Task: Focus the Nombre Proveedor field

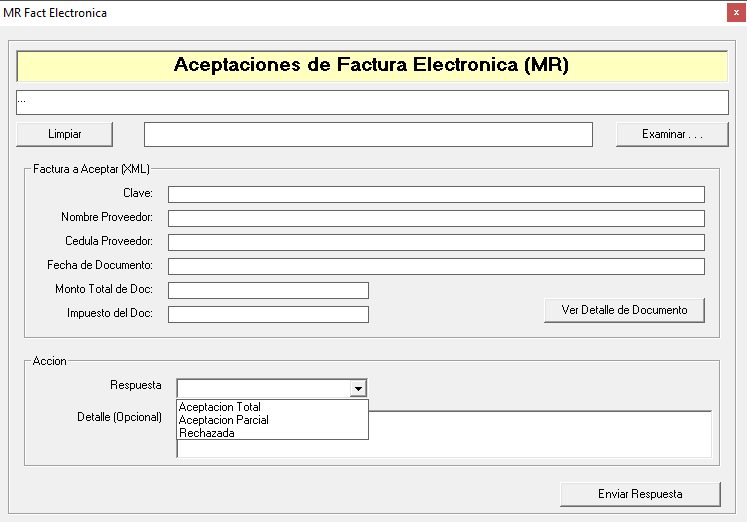Action: 436,218
